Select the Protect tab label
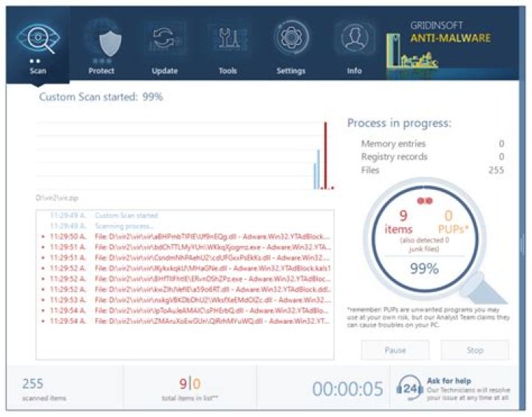The width and height of the screenshot is (532, 417). click(101, 71)
